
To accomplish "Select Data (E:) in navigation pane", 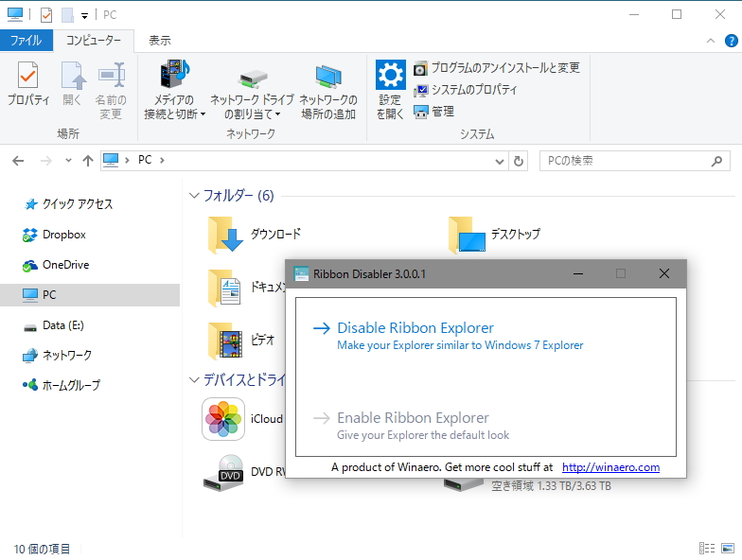I will tap(53, 325).
